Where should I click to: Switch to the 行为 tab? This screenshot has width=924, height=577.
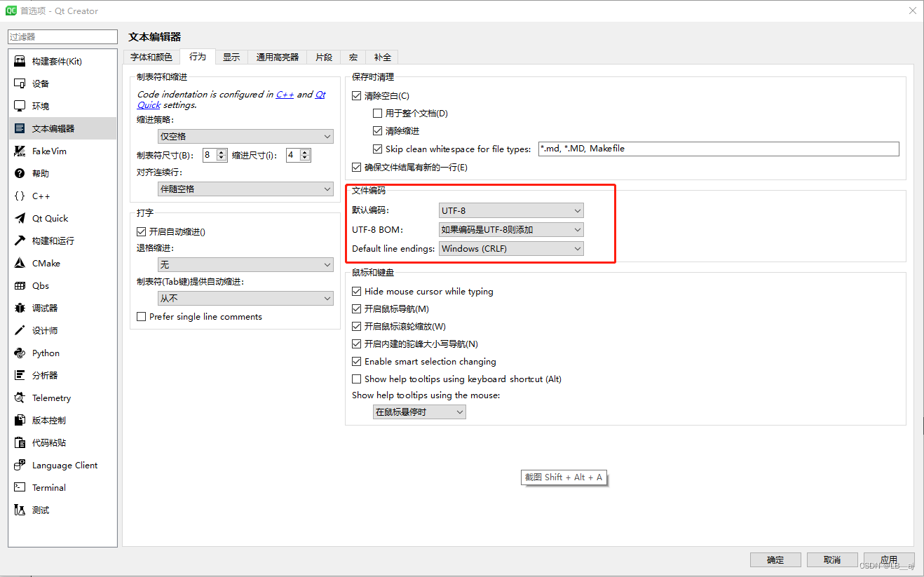(x=197, y=56)
